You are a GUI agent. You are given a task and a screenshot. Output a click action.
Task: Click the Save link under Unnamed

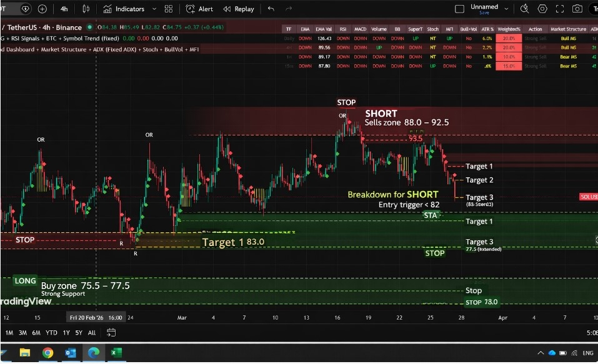484,13
